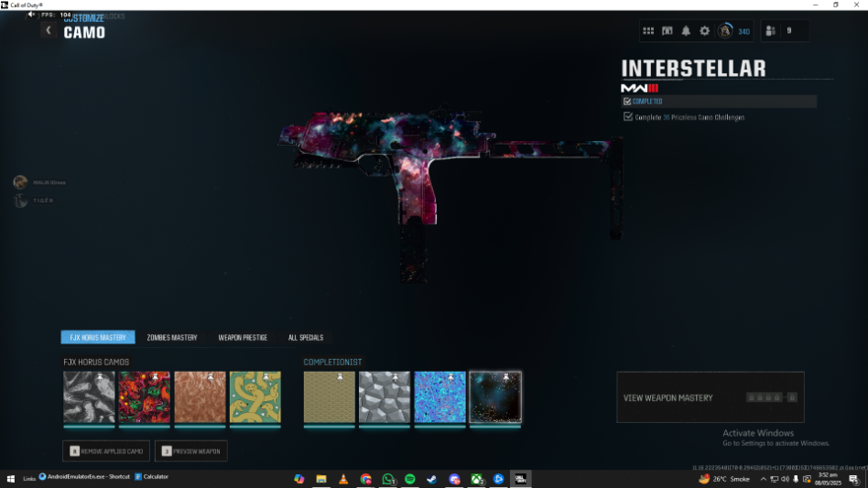Open the social friends icon

(x=770, y=31)
